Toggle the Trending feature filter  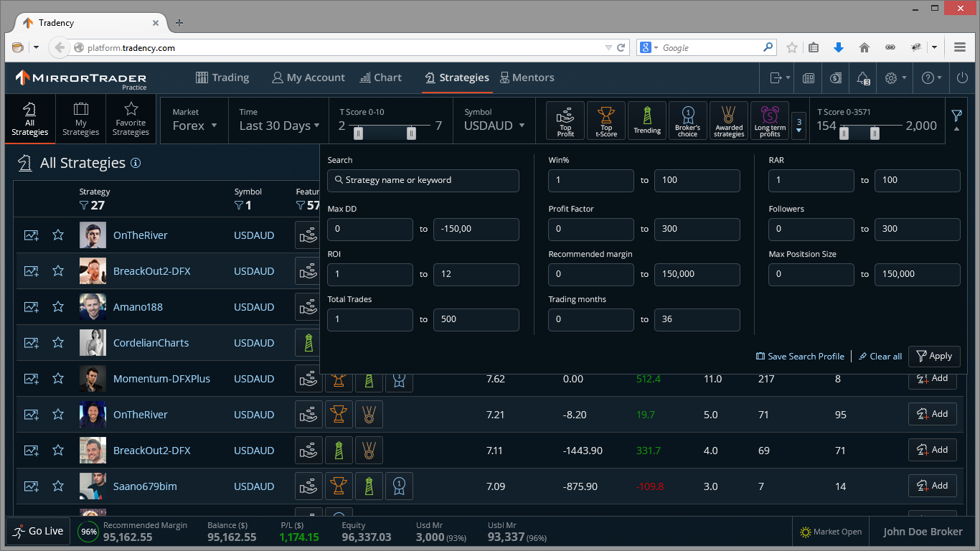click(x=647, y=121)
